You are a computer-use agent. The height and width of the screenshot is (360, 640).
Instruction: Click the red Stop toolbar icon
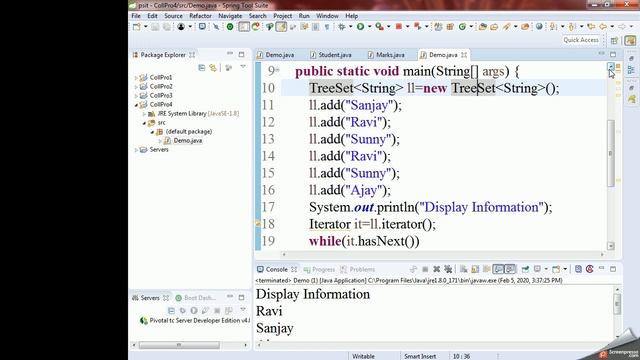click(x=398, y=27)
